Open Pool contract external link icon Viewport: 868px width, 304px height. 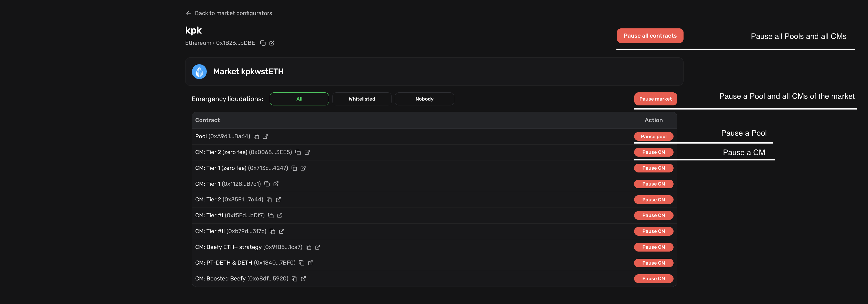point(265,136)
